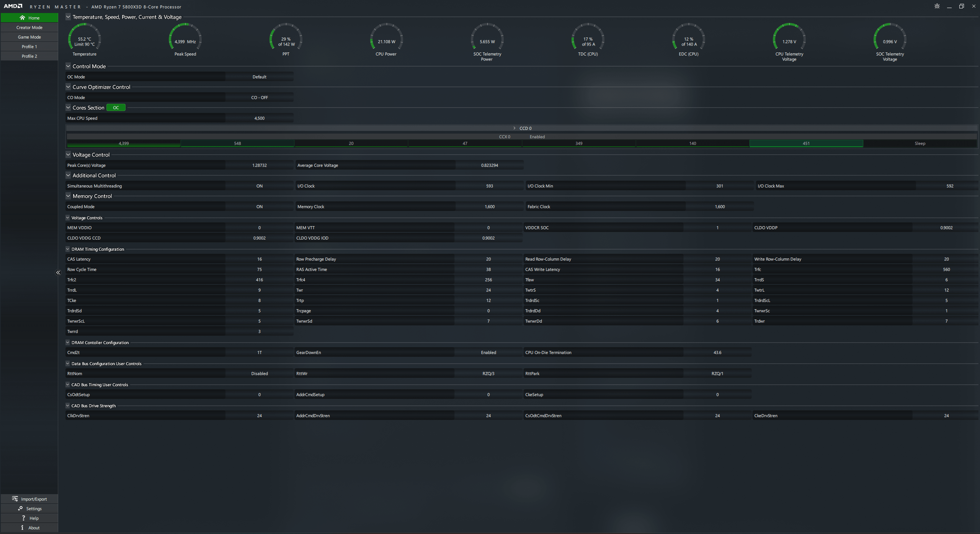Collapse Temperature, Speed, Power section
The width and height of the screenshot is (980, 534).
68,17
